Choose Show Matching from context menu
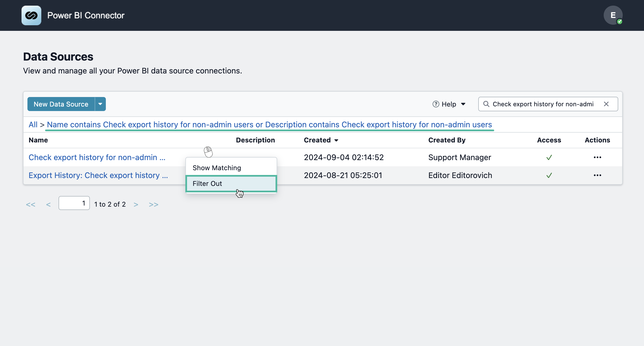 click(231, 168)
